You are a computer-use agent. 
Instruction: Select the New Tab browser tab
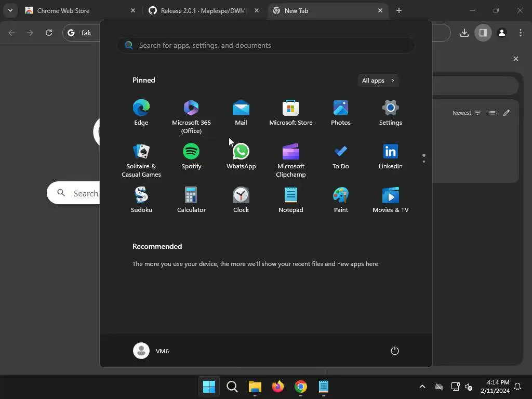[327, 10]
